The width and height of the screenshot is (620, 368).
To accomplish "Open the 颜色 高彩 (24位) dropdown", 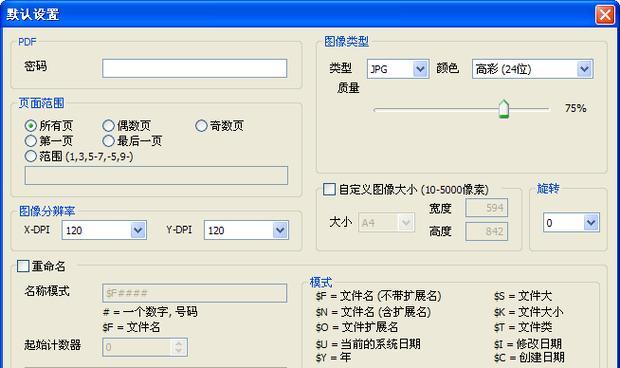I will tap(584, 69).
